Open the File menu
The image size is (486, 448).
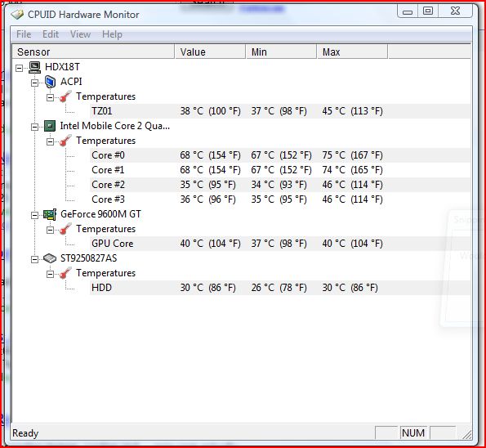click(x=24, y=34)
